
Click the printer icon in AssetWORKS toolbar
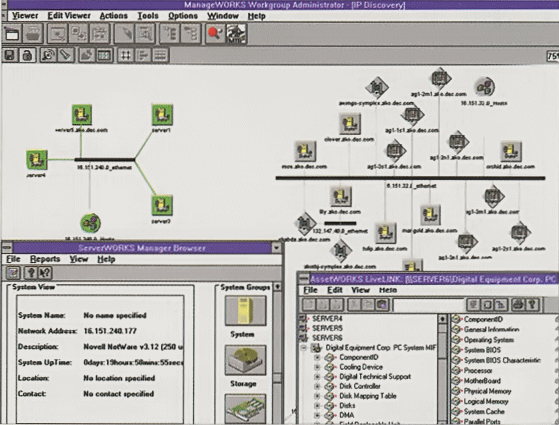pyautogui.click(x=518, y=305)
